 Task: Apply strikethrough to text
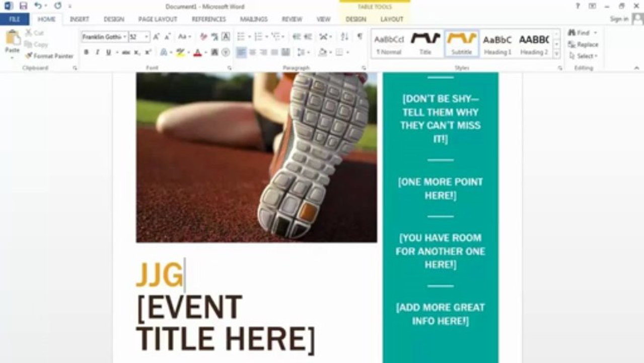[x=125, y=52]
